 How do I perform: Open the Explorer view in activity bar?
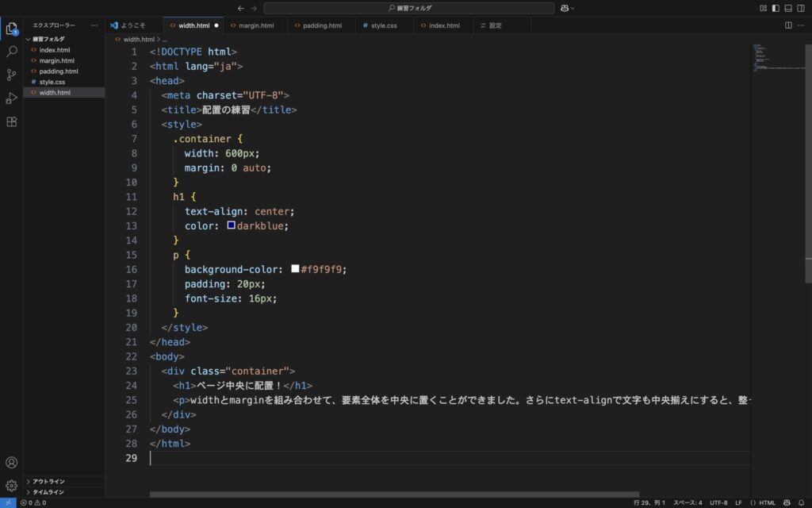coord(11,29)
